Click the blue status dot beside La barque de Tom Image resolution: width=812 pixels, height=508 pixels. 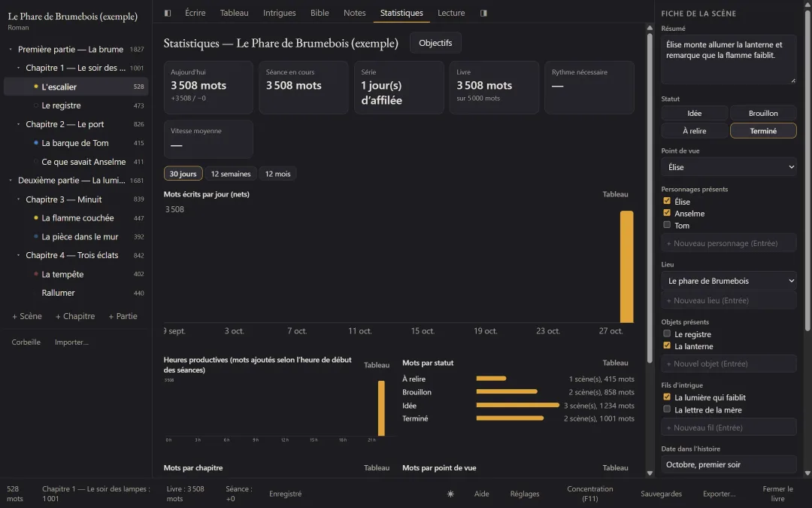pos(36,142)
